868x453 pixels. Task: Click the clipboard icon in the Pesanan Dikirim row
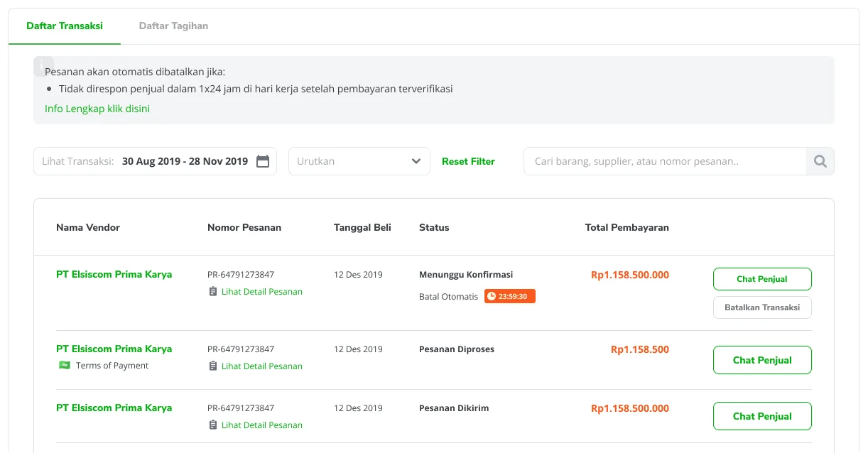(x=213, y=425)
